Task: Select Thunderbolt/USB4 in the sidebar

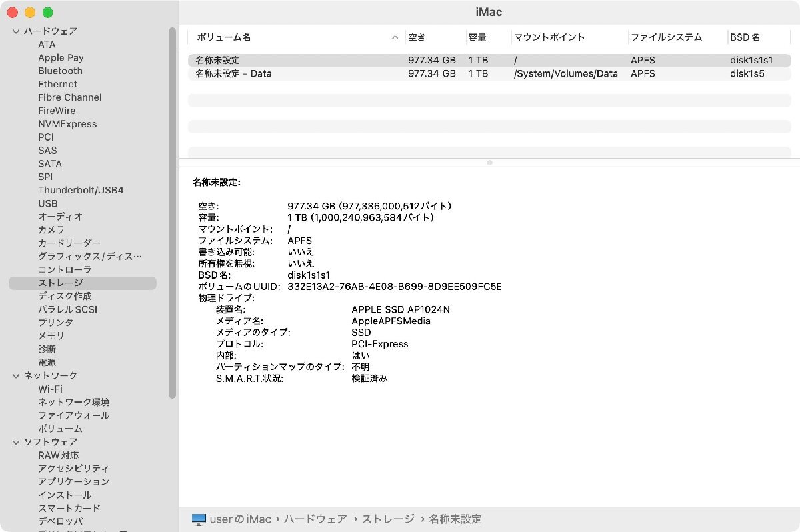Action: pos(80,190)
